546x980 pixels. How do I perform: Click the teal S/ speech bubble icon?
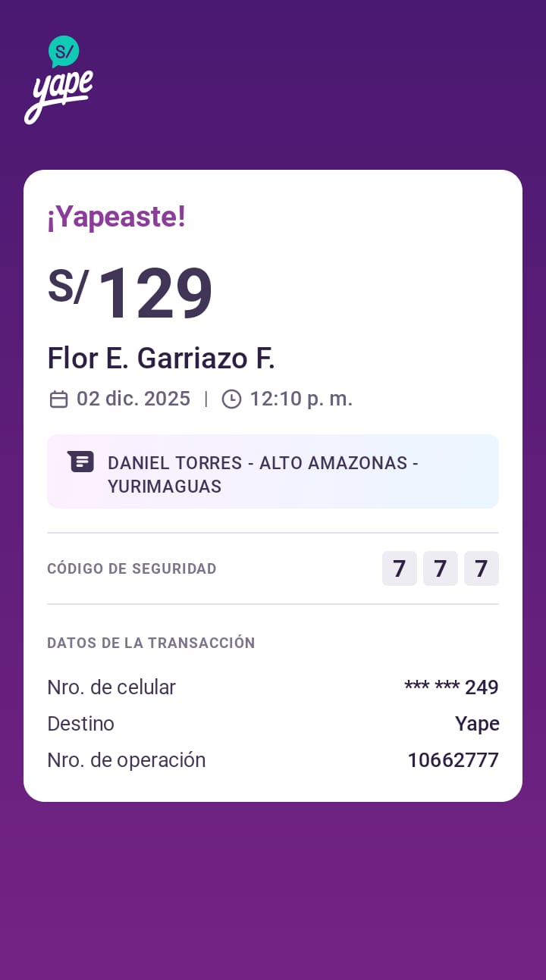point(64,52)
